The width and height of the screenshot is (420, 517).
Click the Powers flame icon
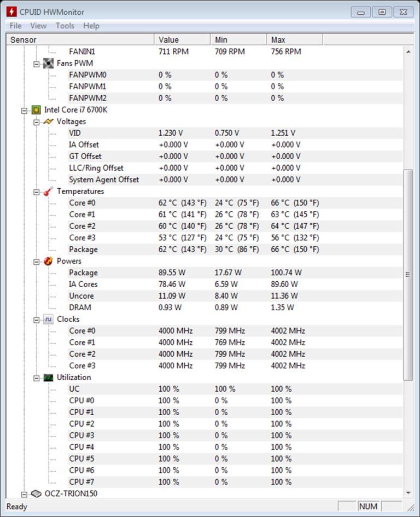(x=49, y=261)
